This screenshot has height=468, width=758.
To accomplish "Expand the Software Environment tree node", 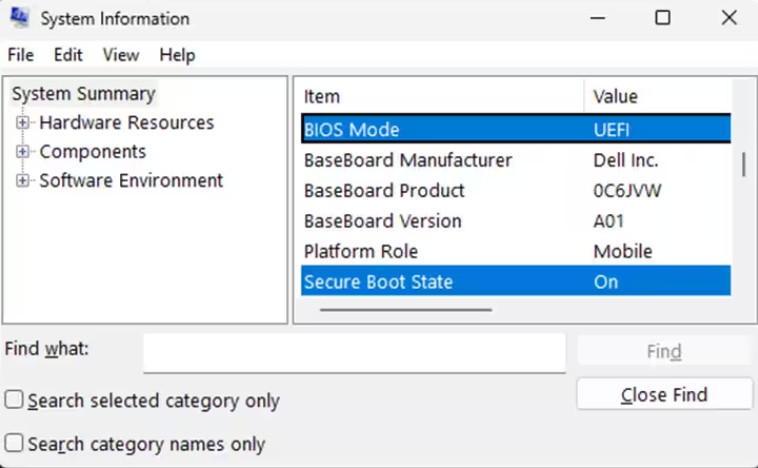I will [22, 181].
